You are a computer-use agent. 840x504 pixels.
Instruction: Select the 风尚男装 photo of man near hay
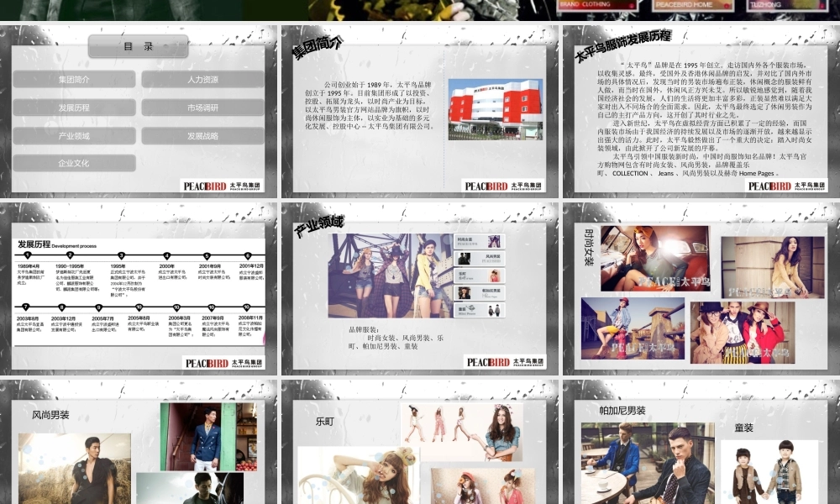coord(75,469)
